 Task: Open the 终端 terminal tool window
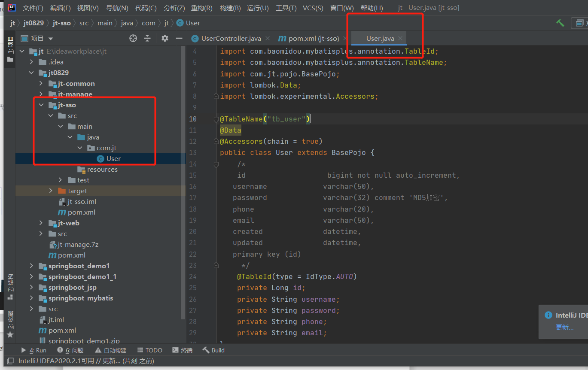(x=182, y=350)
